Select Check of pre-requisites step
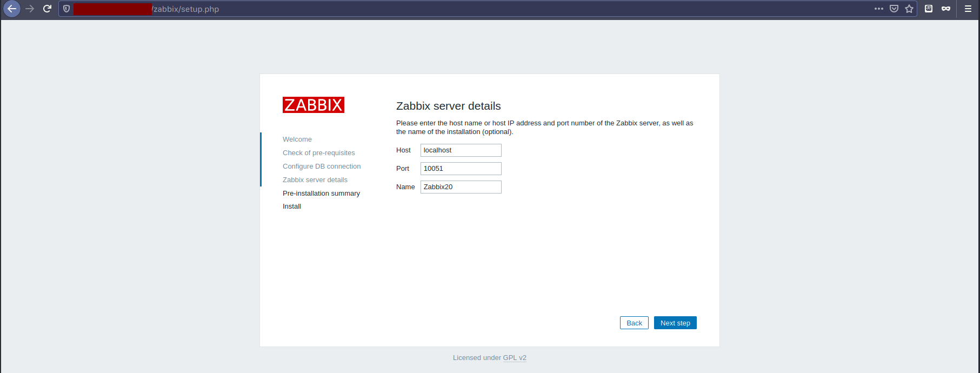The width and height of the screenshot is (980, 373). click(x=319, y=153)
